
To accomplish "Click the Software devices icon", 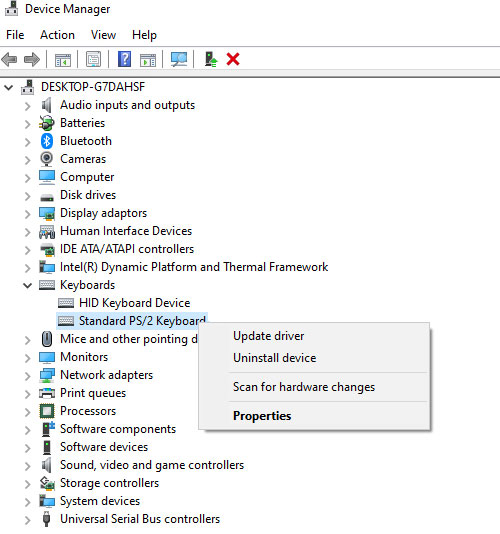I will [x=47, y=447].
